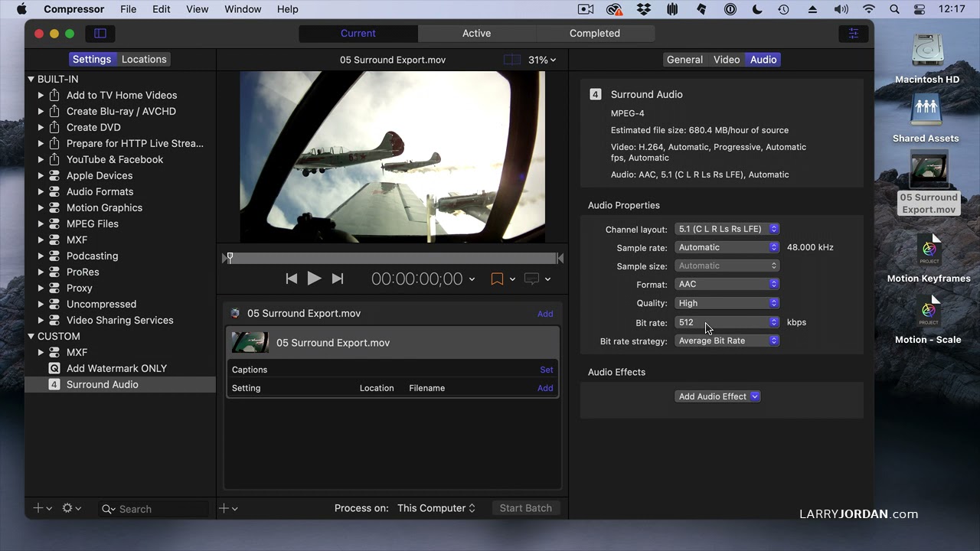Select the 05 Surround Export.mov job thumbnail
This screenshot has height=551, width=980.
(250, 342)
